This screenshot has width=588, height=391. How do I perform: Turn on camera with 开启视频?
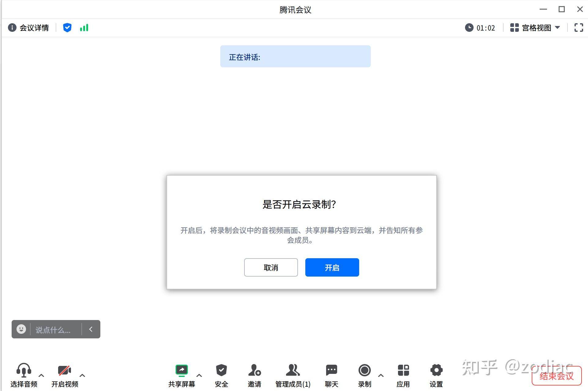[65, 375]
